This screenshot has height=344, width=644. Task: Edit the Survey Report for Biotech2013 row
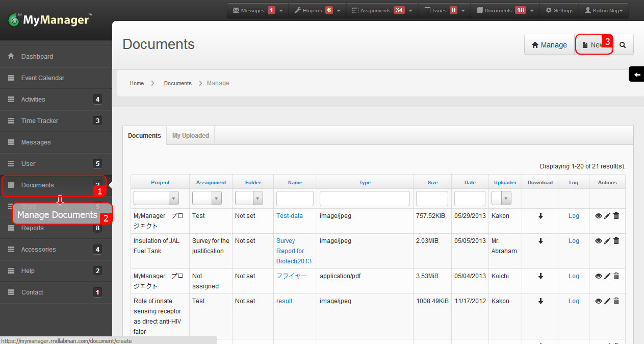tap(607, 241)
